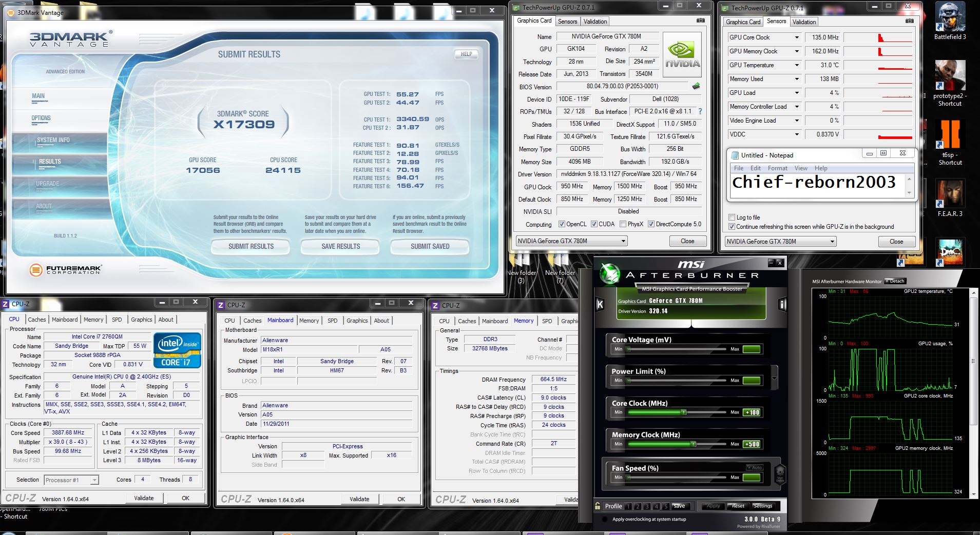Uncheck the CUDA checkbox in GPU-Z
The image size is (980, 535).
click(594, 224)
